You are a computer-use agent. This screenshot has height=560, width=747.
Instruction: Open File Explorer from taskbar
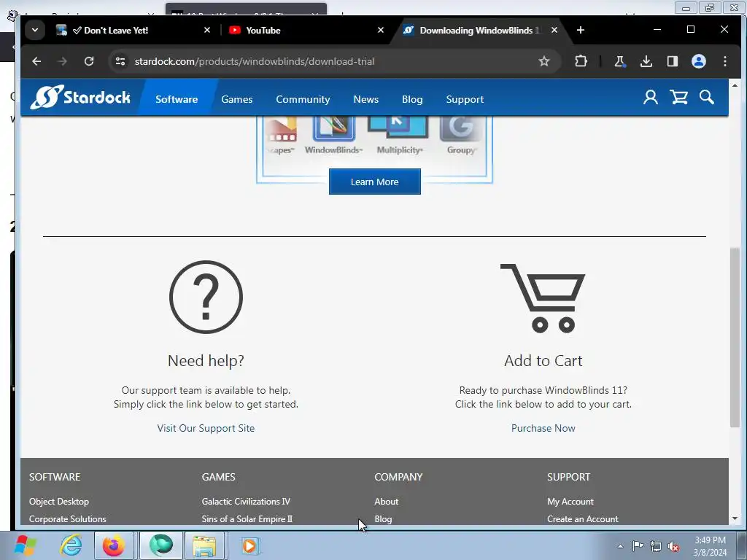(x=204, y=545)
